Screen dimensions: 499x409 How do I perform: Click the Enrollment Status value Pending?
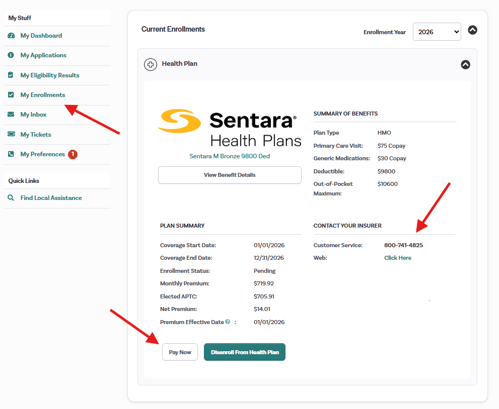pos(265,271)
